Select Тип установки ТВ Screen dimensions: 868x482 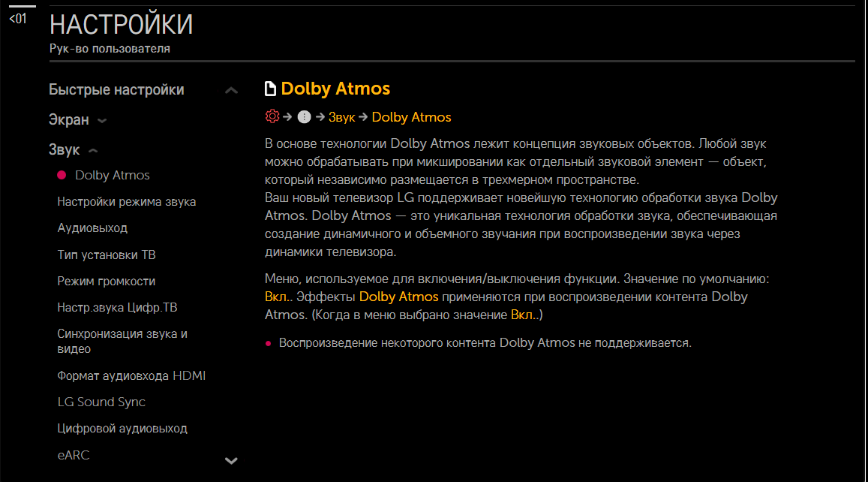coord(107,255)
